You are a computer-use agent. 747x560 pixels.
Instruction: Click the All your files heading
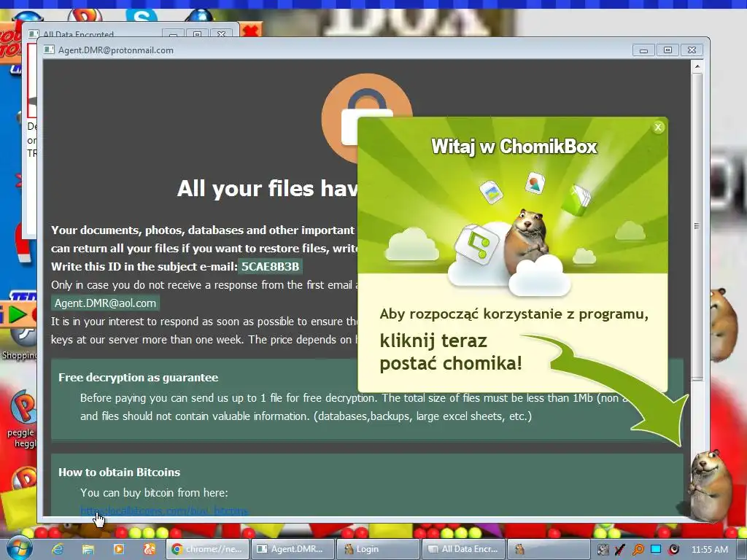(x=268, y=189)
